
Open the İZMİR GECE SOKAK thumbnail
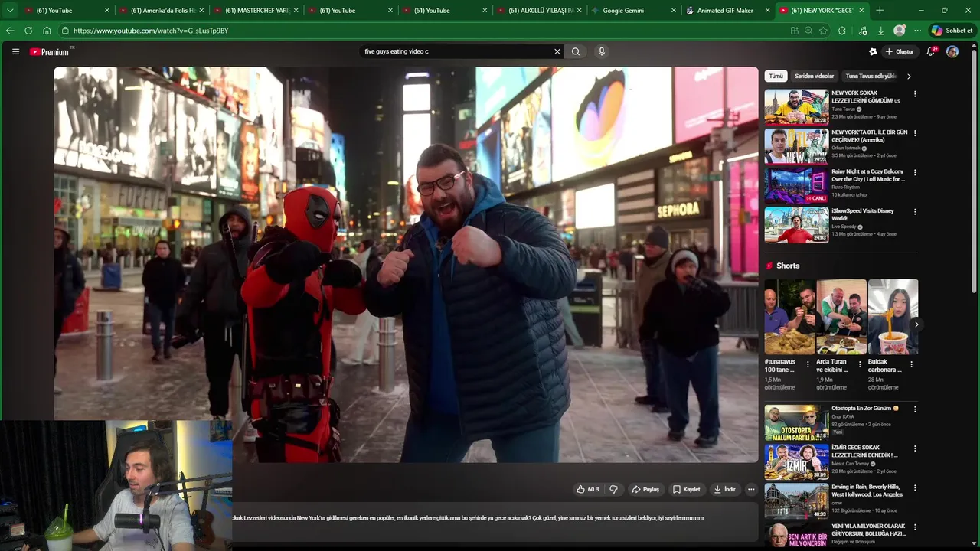click(x=796, y=461)
